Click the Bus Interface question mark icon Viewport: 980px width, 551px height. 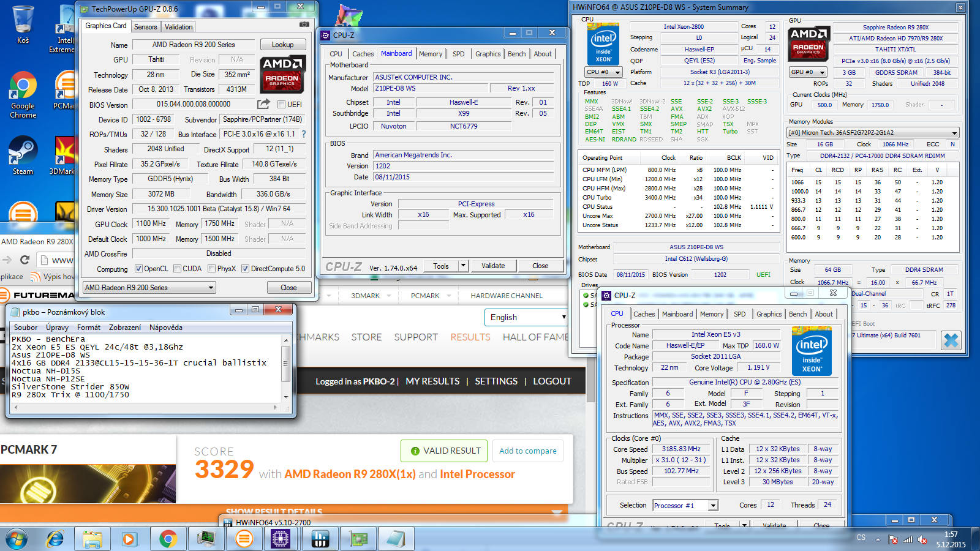304,134
